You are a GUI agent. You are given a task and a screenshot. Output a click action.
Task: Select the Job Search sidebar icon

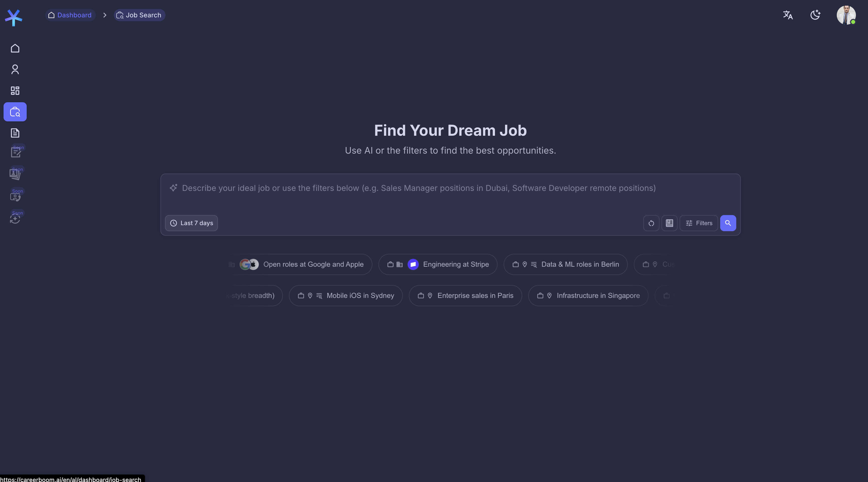tap(15, 112)
